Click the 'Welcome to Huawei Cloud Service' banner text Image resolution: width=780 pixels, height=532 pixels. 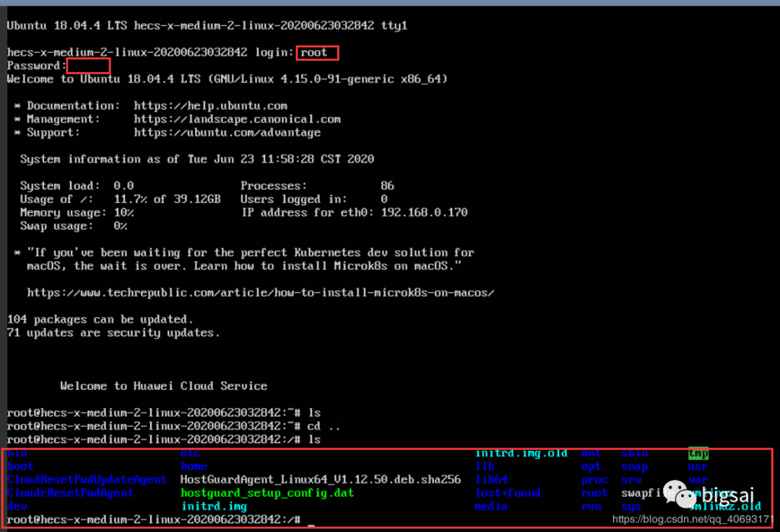164,386
